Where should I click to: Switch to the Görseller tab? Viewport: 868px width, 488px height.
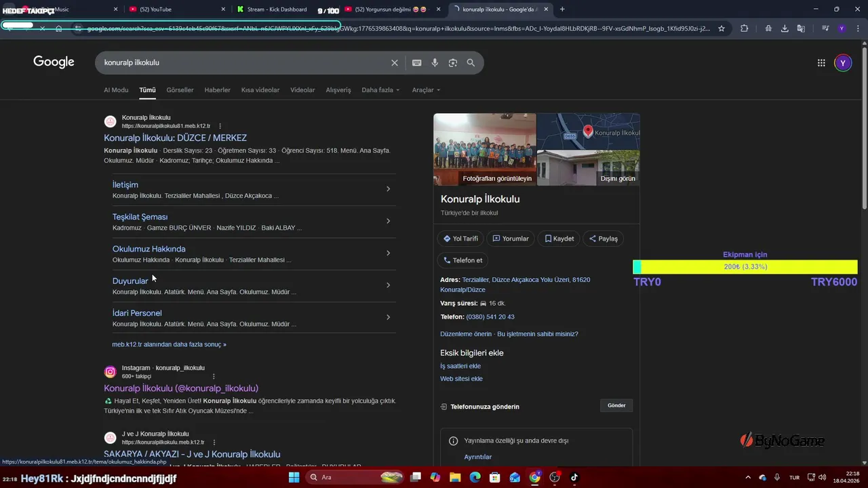pos(180,90)
